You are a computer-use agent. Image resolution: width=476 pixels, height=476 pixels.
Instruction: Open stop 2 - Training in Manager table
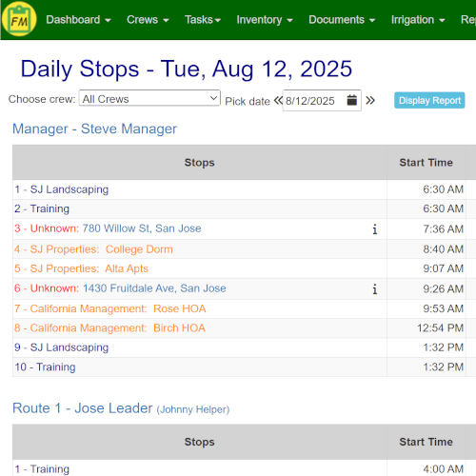coord(42,208)
